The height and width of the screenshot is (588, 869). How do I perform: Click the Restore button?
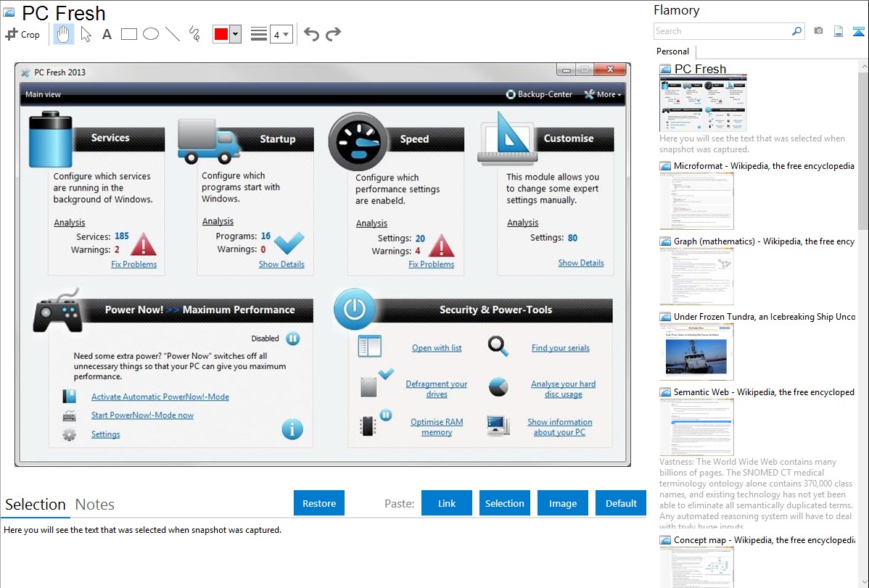click(x=319, y=503)
